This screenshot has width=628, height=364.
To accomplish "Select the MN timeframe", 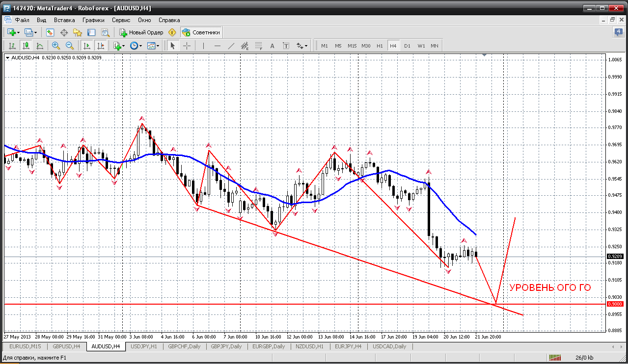I will (435, 46).
